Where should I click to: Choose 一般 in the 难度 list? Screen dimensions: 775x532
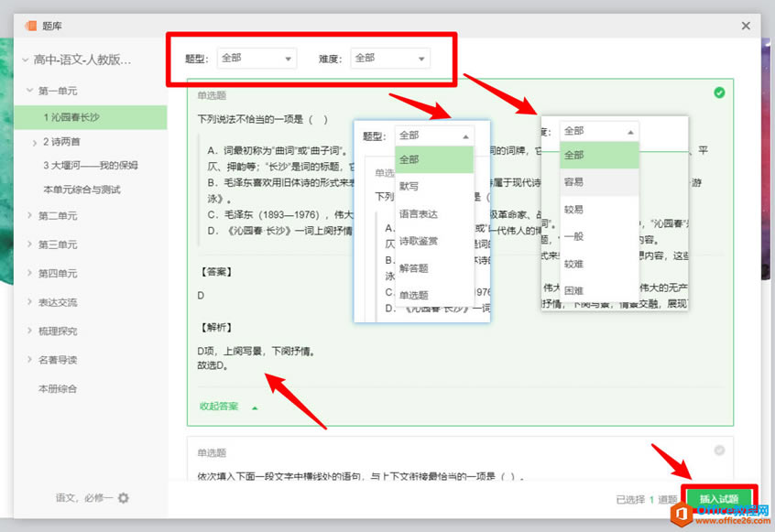pos(599,236)
